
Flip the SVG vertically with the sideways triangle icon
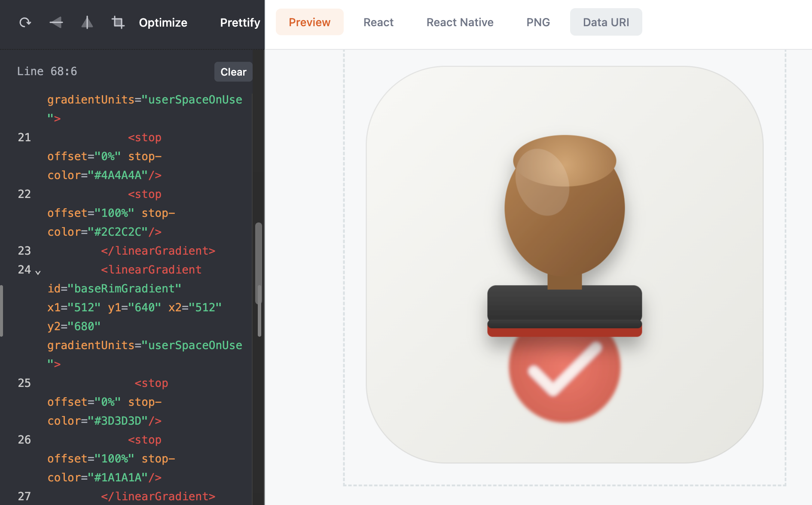click(x=56, y=22)
